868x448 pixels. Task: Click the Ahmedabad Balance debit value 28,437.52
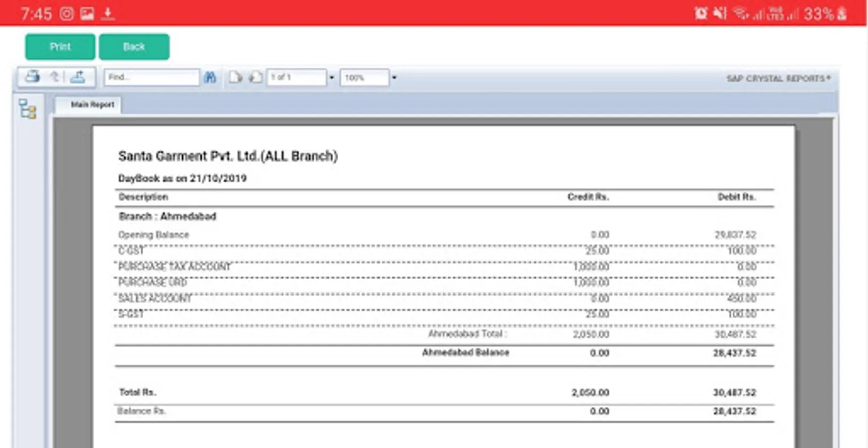735,353
